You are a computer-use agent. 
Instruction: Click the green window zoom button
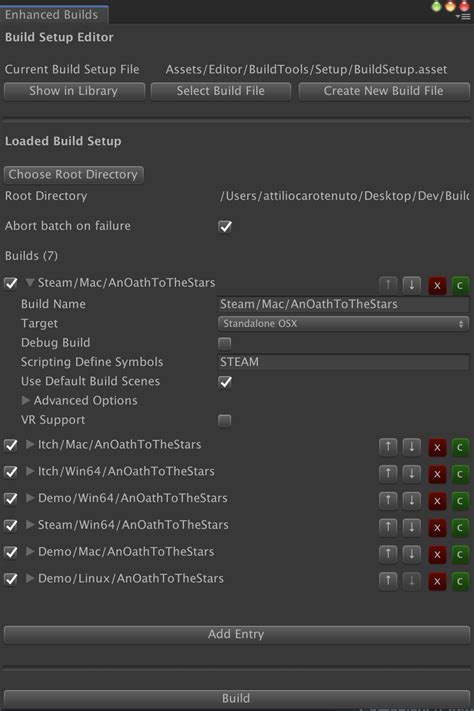[436, 6]
